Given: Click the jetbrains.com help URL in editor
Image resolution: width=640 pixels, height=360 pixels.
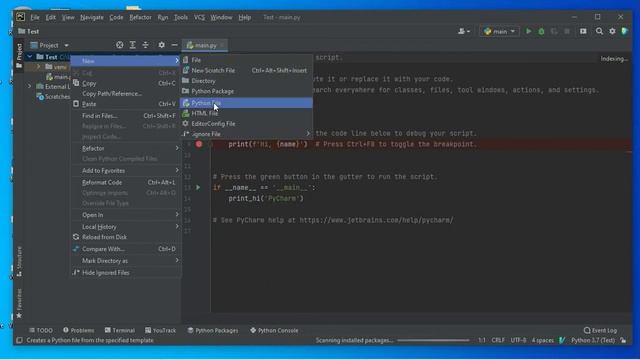Looking at the screenshot, I should point(376,220).
